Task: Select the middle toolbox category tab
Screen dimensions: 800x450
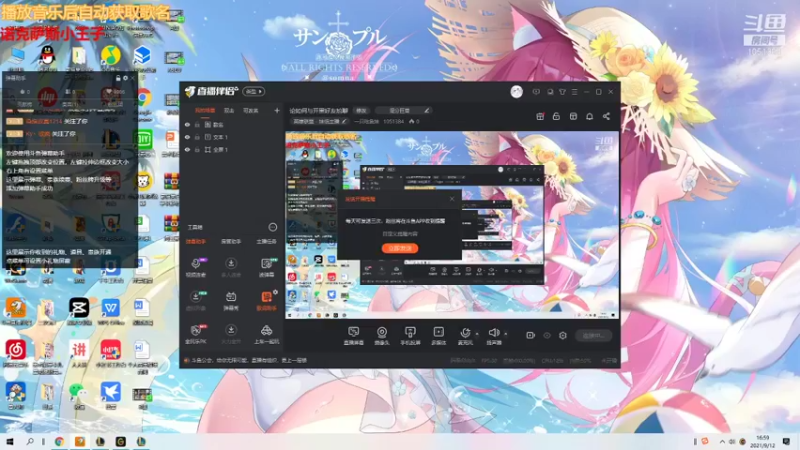Action: (231, 241)
